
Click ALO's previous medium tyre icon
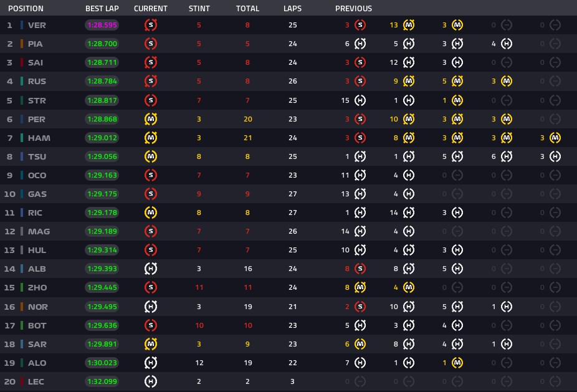pyautogui.click(x=457, y=363)
